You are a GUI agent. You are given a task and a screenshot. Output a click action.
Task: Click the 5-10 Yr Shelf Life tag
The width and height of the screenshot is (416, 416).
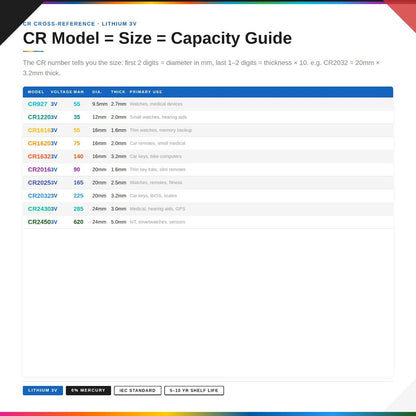click(194, 390)
